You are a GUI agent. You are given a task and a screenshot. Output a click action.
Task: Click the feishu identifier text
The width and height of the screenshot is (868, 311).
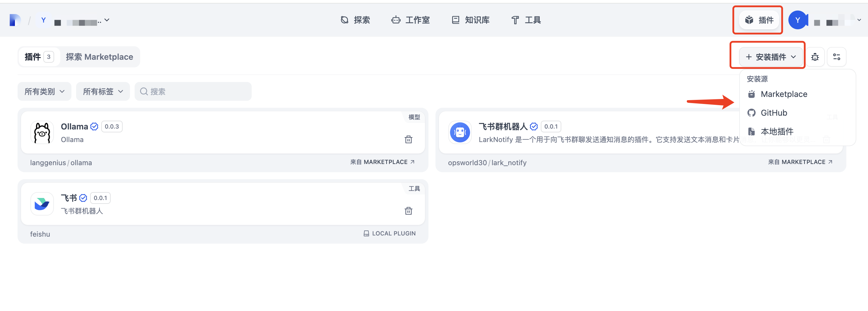pos(40,234)
